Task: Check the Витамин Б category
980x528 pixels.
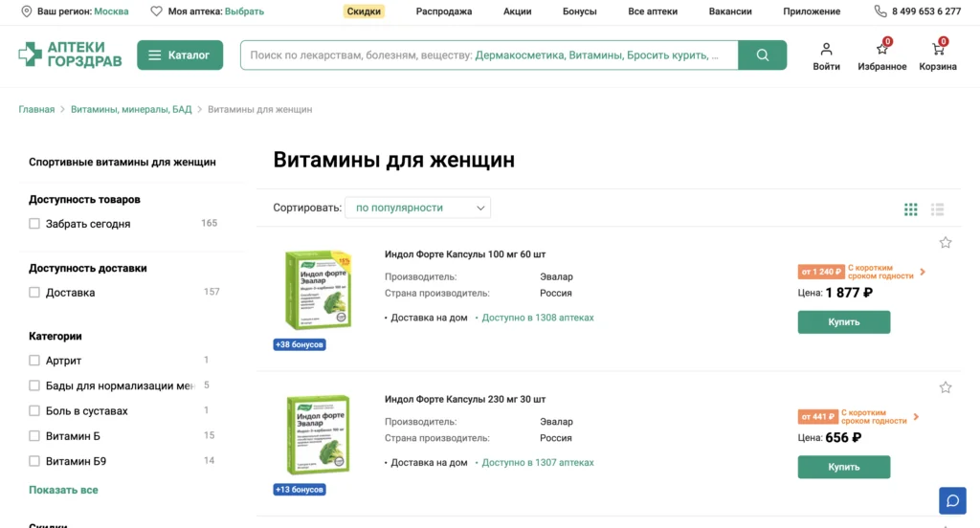Action: click(x=34, y=435)
